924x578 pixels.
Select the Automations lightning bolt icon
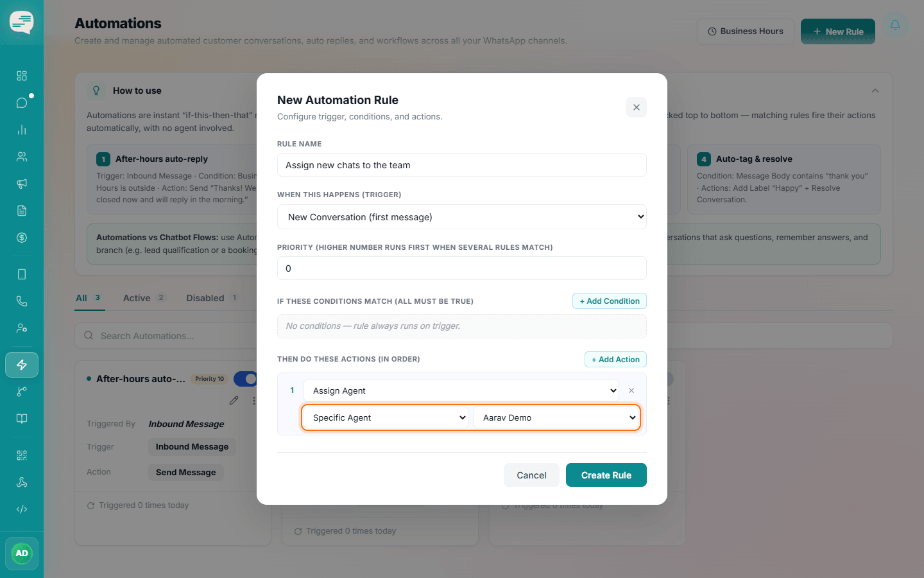22,365
